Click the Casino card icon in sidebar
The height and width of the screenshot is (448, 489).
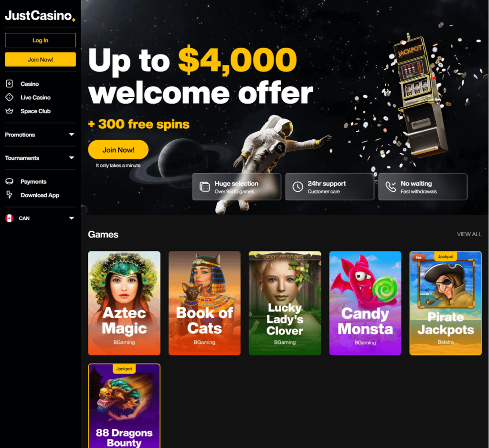tap(10, 83)
